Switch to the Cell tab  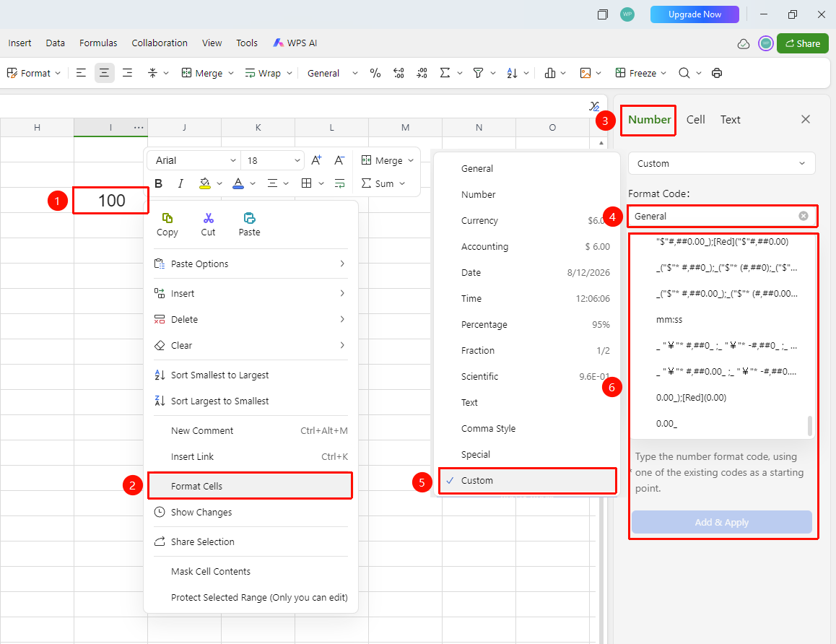[x=696, y=119]
